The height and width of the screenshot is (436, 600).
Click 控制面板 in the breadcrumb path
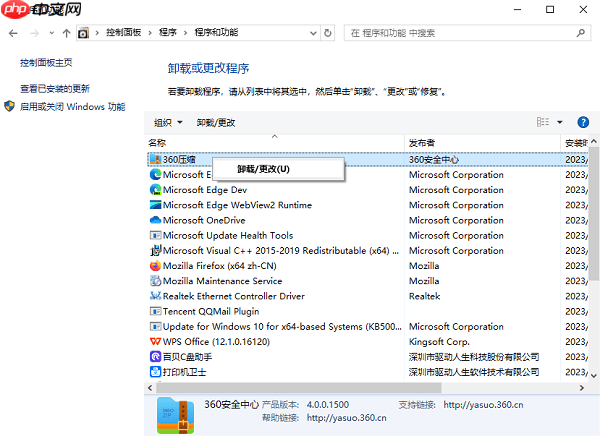(124, 33)
